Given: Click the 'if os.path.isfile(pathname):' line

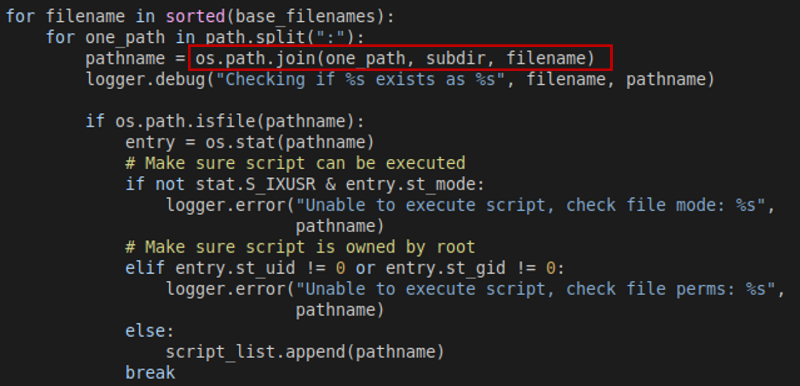Looking at the screenshot, I should coord(225,122).
